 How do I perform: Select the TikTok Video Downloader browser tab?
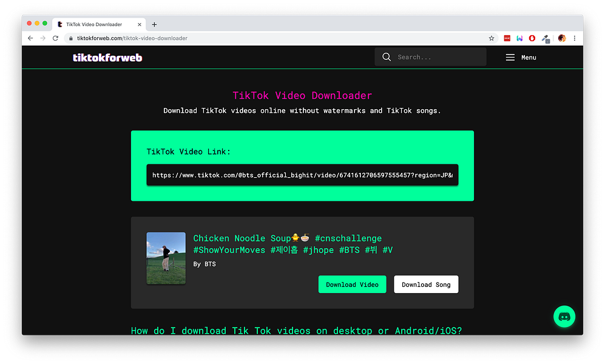(94, 24)
